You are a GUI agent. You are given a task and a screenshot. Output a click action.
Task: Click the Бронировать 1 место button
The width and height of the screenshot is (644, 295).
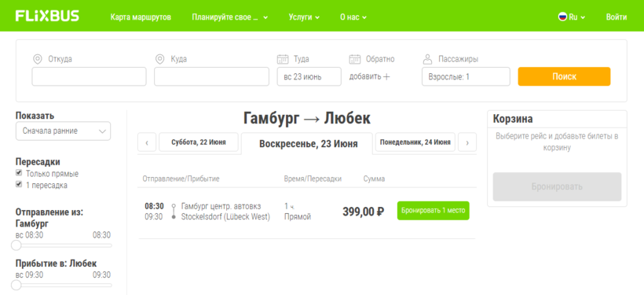click(434, 211)
